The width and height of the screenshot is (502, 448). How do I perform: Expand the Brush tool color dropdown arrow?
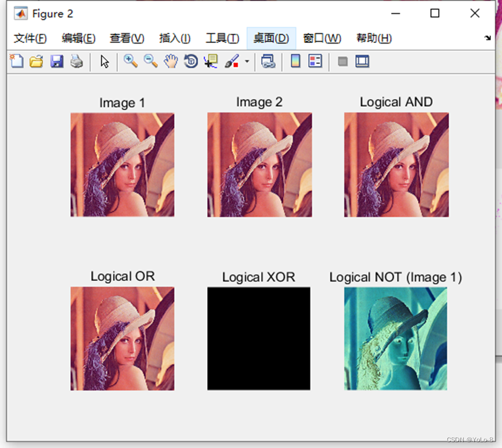click(247, 61)
